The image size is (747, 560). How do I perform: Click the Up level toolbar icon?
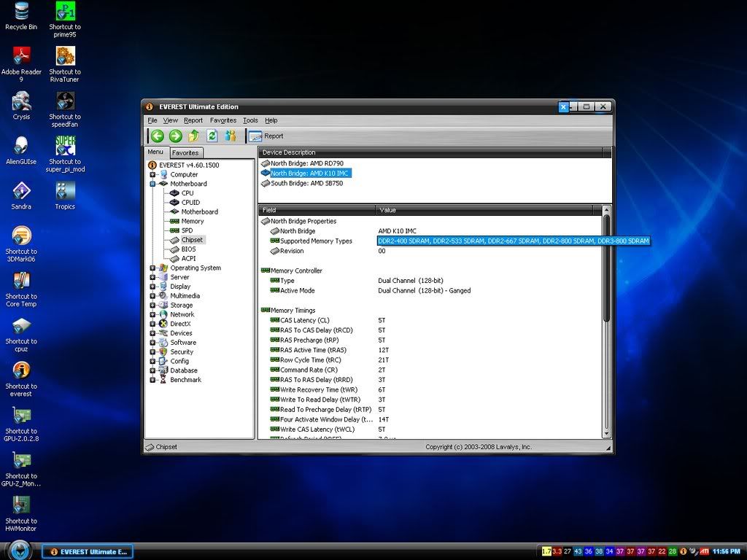(x=193, y=136)
